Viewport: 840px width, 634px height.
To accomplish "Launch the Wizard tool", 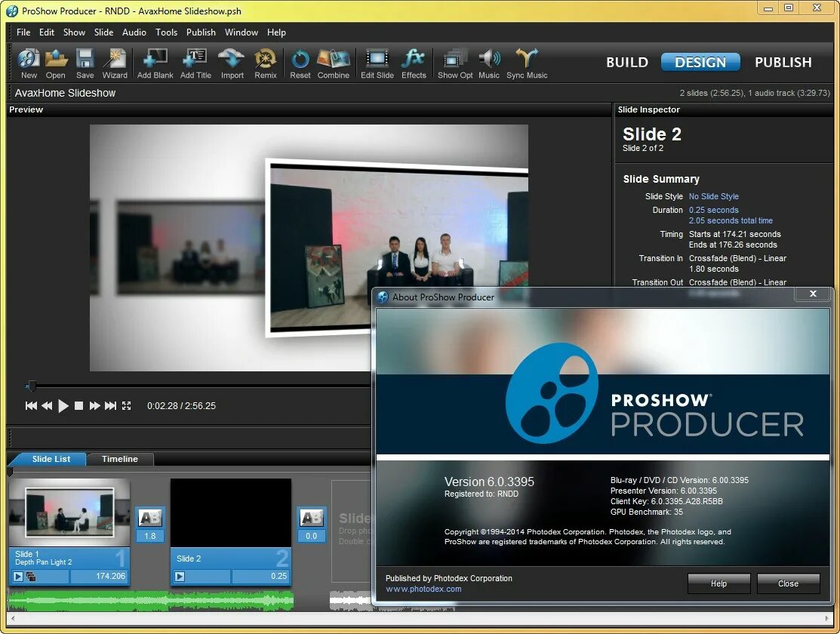I will pyautogui.click(x=115, y=63).
